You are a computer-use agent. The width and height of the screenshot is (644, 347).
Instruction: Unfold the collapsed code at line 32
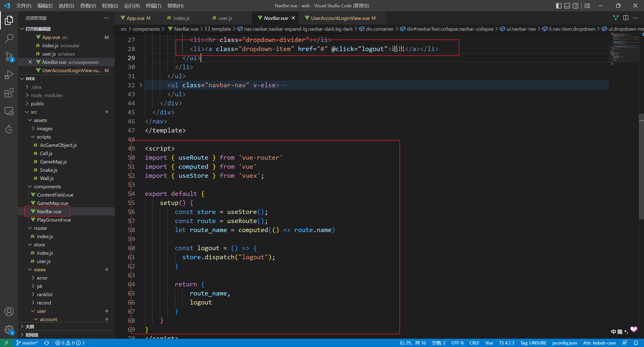pyautogui.click(x=141, y=85)
